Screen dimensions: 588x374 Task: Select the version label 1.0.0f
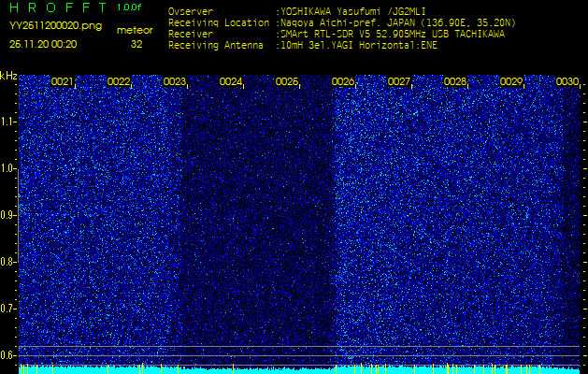click(x=129, y=7)
